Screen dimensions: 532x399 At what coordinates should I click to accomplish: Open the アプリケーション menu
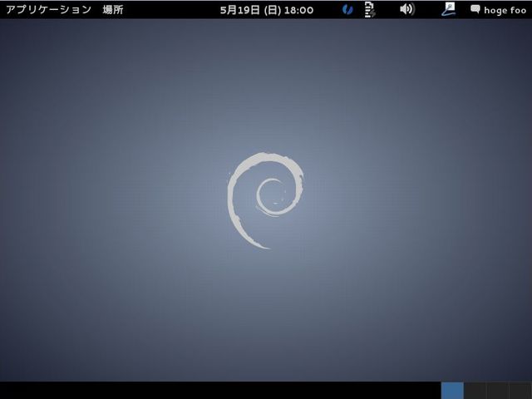coord(48,9)
